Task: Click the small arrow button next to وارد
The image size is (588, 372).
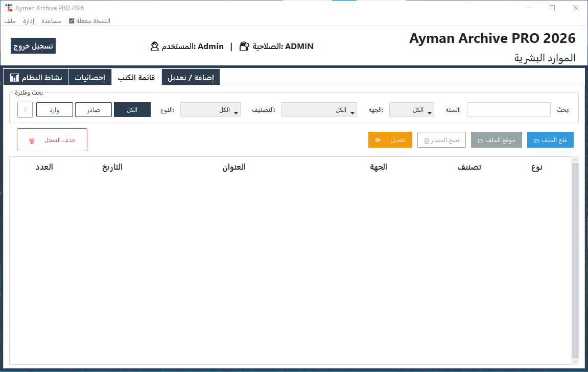Action: pyautogui.click(x=25, y=110)
